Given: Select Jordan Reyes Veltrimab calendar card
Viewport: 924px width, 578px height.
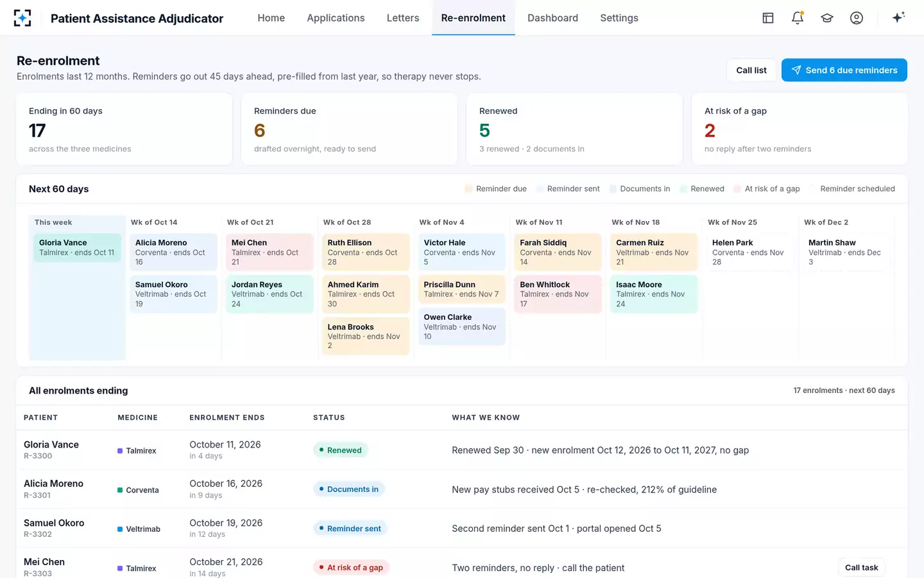Looking at the screenshot, I should coord(269,294).
